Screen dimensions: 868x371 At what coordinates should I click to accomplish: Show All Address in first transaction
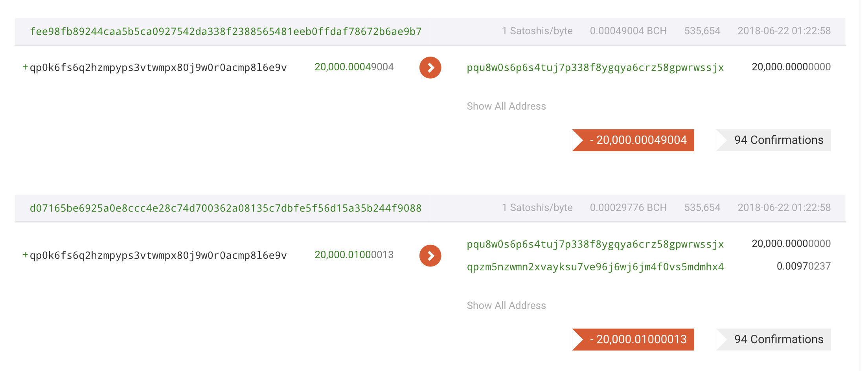[x=506, y=106]
